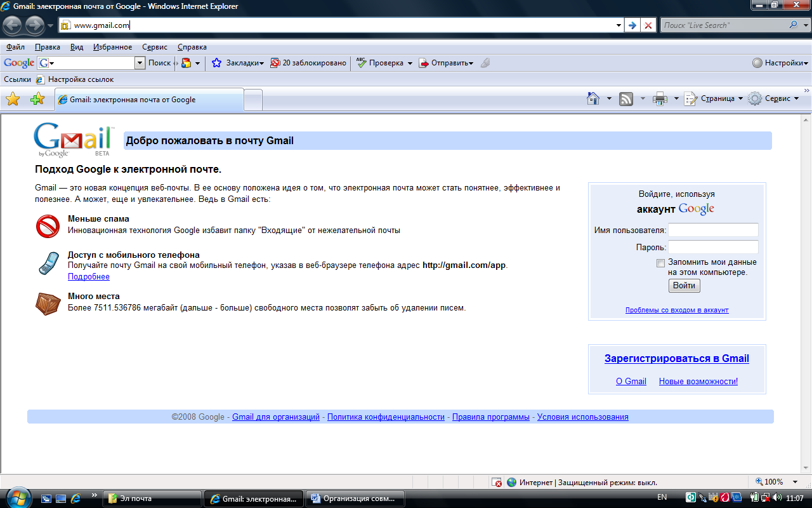
Task: Open the address bar history dropdown
Action: [619, 25]
